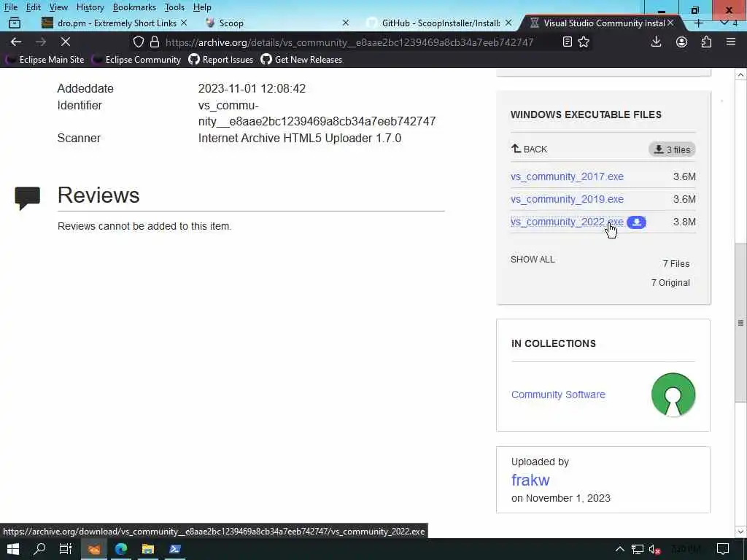Select Internet Archive HTML5 Uploader 1.7.0 text

click(300, 138)
